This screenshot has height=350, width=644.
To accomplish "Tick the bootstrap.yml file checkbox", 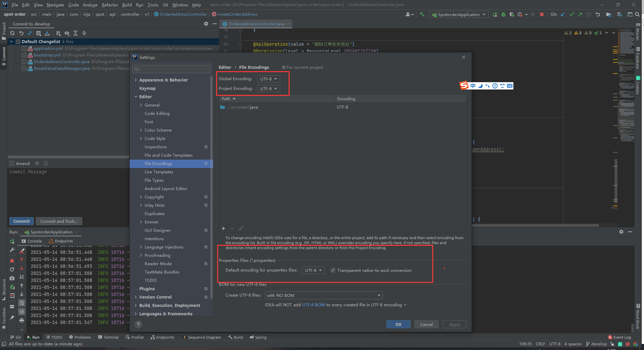I will 24,55.
